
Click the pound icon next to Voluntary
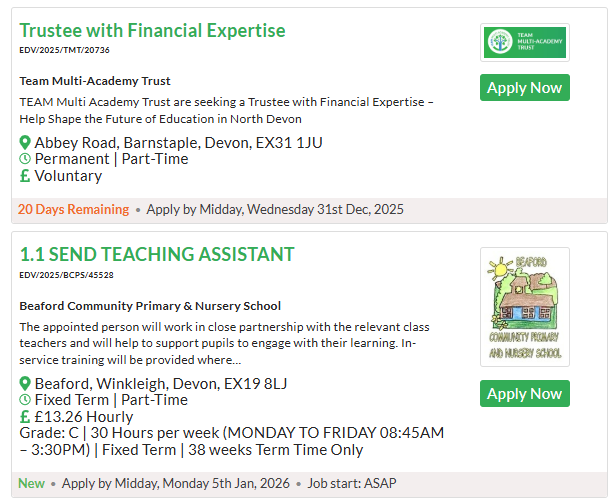click(25, 176)
